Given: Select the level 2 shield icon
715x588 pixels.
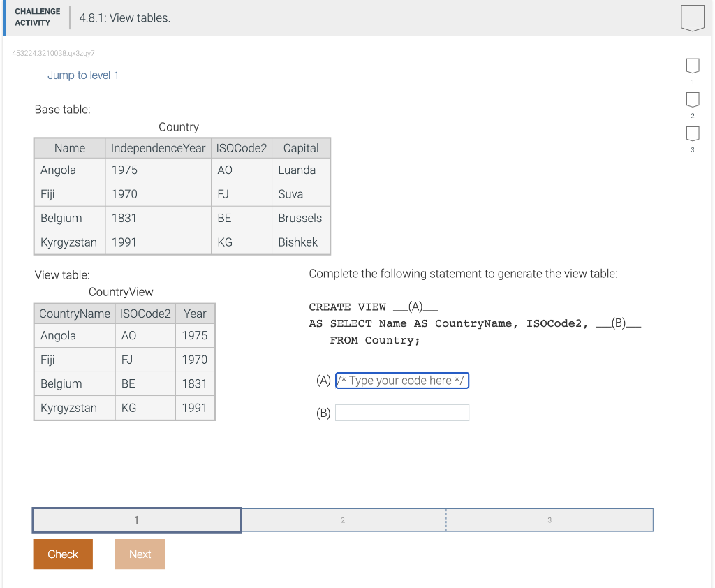Looking at the screenshot, I should [x=692, y=99].
